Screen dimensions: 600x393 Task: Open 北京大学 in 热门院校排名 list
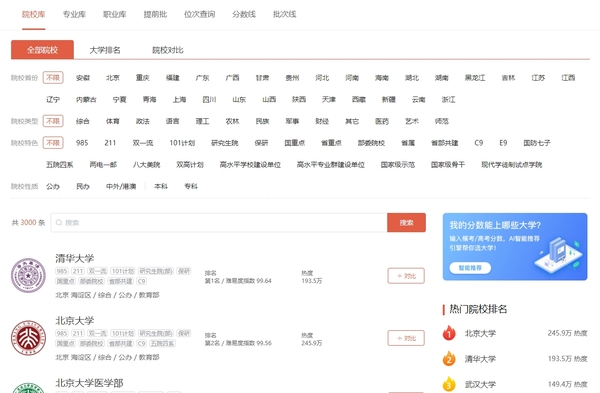[480, 333]
